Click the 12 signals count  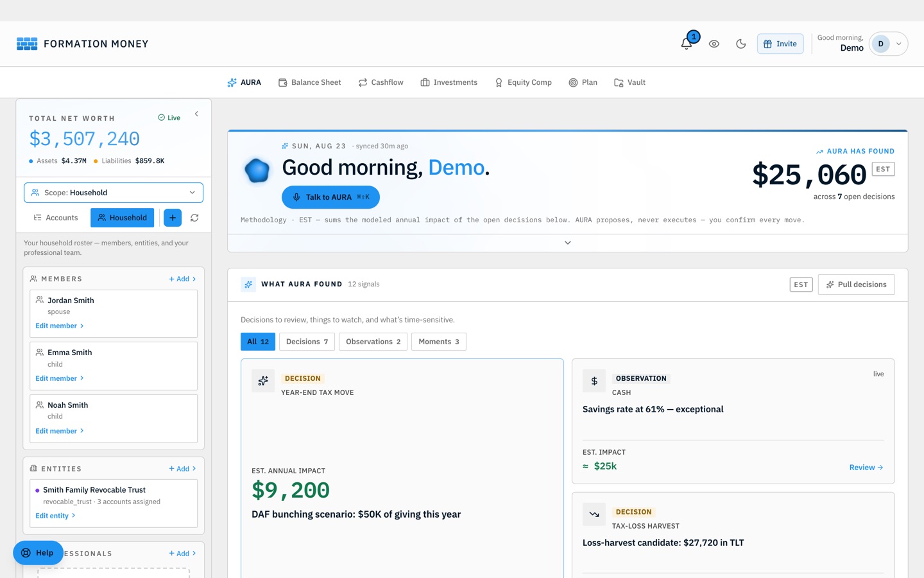[x=364, y=285]
